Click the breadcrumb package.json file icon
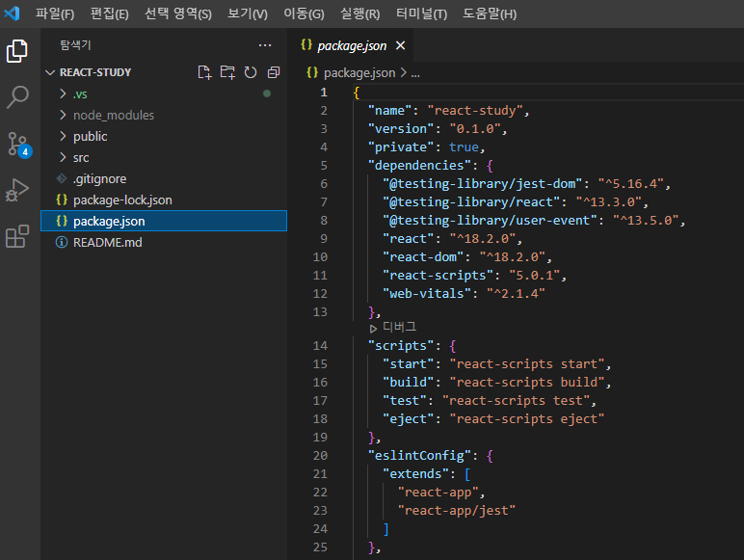744x560 pixels. click(312, 72)
